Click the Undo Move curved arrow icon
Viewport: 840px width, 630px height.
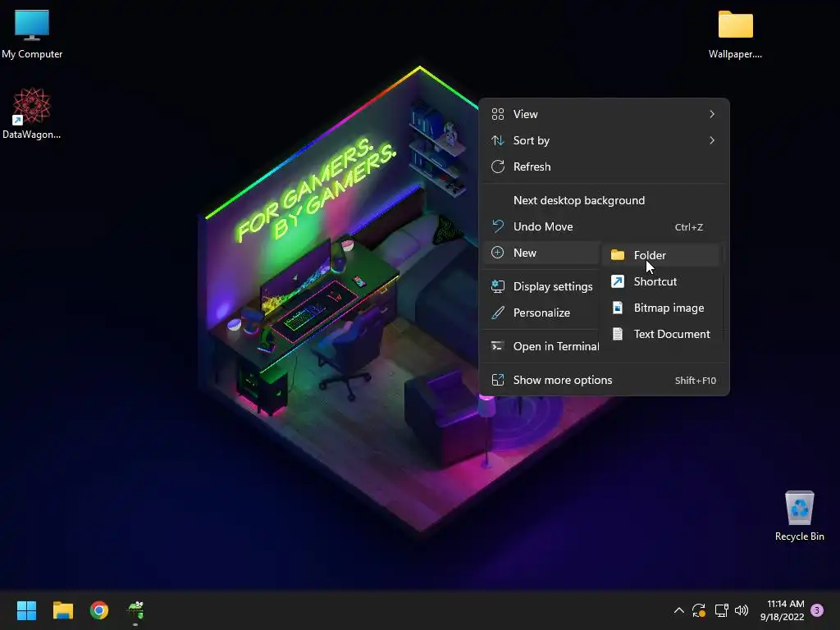(498, 226)
